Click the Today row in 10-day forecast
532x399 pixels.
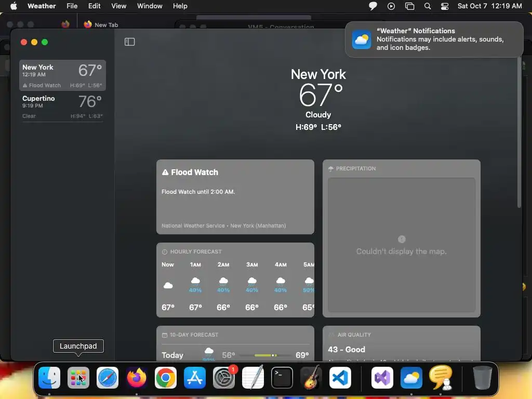tap(235, 355)
